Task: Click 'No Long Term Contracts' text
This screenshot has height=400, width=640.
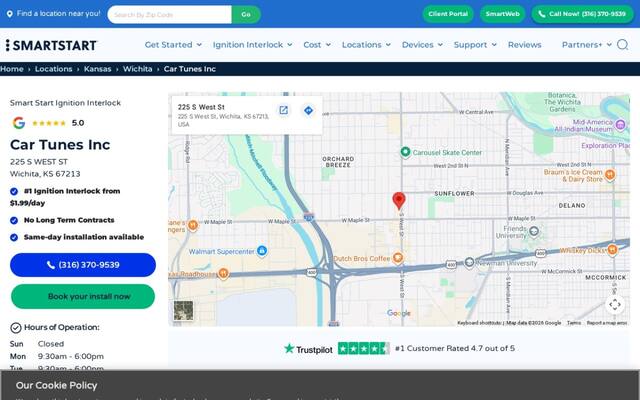Action: pos(69,220)
